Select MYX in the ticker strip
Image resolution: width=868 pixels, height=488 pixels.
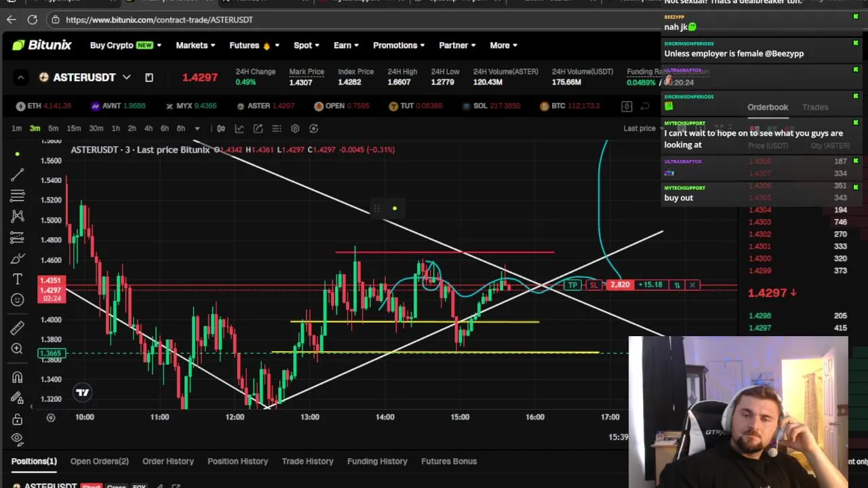[x=191, y=106]
